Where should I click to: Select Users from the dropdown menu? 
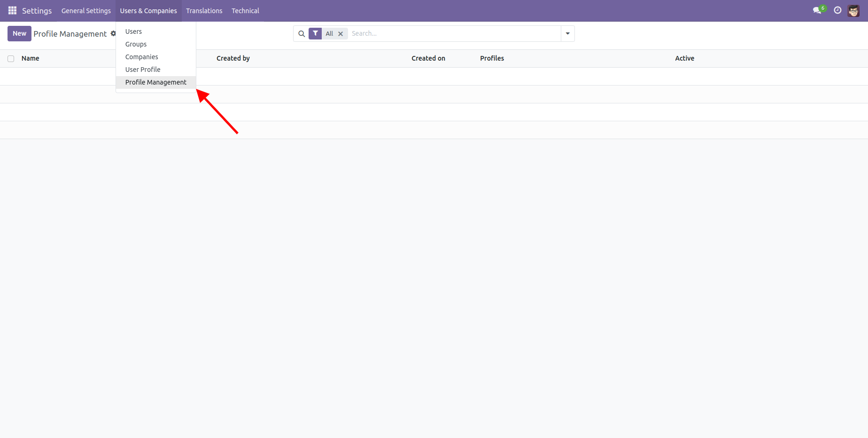(133, 31)
